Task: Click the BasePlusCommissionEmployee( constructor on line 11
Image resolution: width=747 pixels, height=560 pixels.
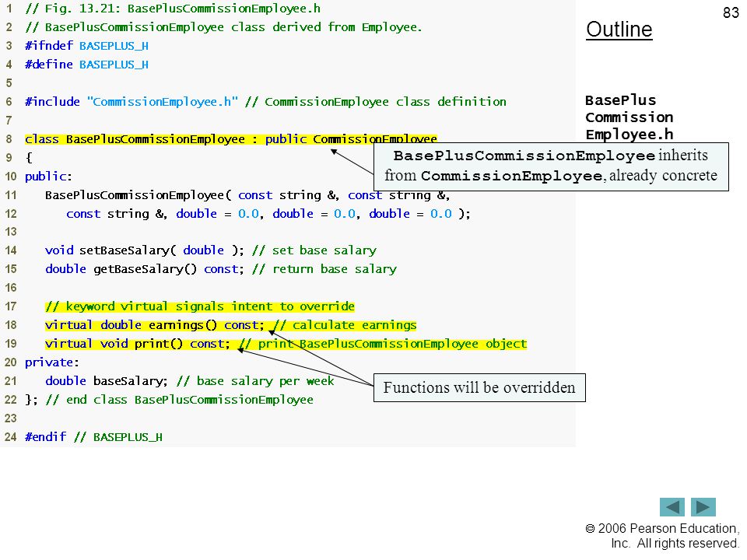Action: tap(247, 195)
